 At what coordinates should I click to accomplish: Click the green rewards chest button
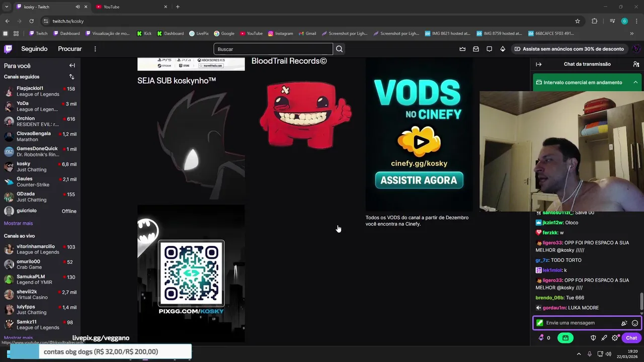tap(566, 338)
